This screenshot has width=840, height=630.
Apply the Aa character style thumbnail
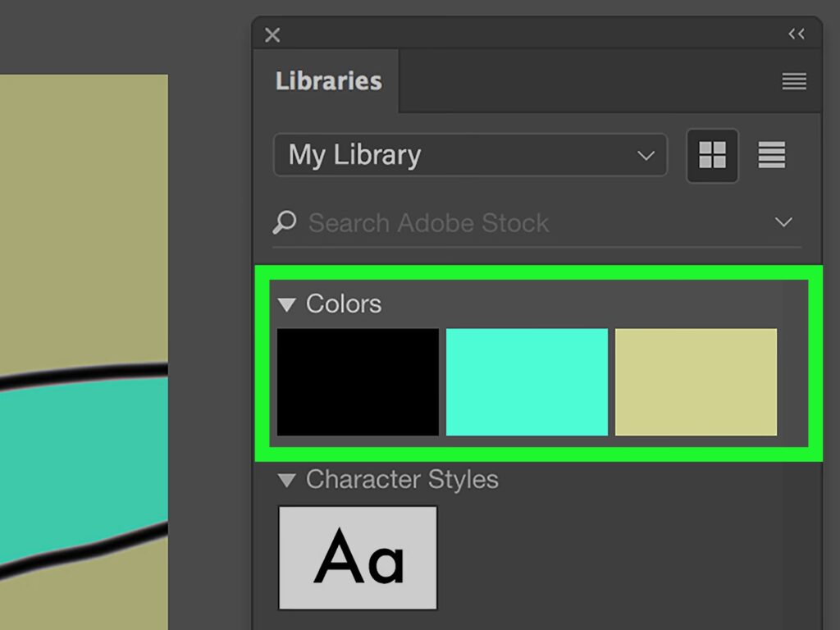tap(358, 557)
